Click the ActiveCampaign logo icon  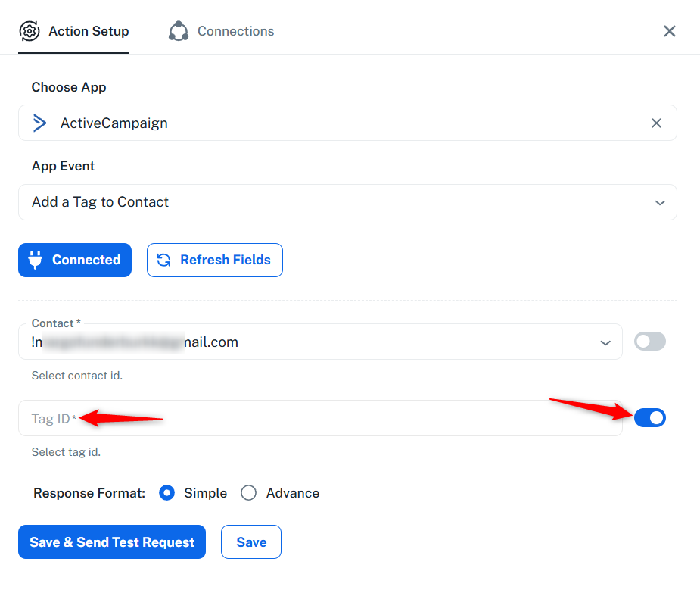pos(40,123)
